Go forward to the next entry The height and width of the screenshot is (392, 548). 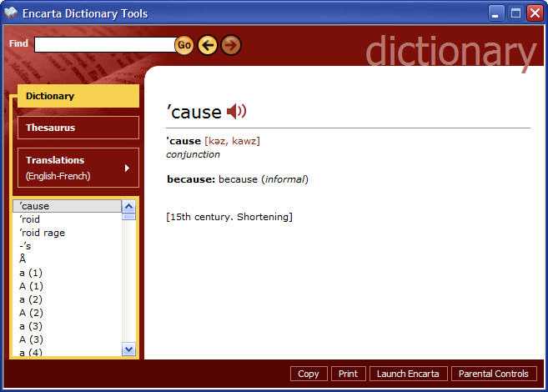[x=231, y=45]
